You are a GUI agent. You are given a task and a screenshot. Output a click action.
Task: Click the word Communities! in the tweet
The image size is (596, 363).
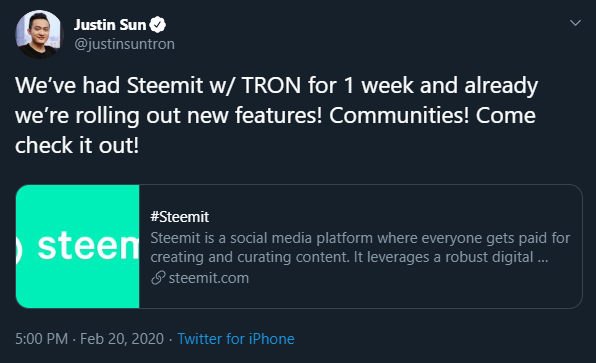click(x=399, y=115)
